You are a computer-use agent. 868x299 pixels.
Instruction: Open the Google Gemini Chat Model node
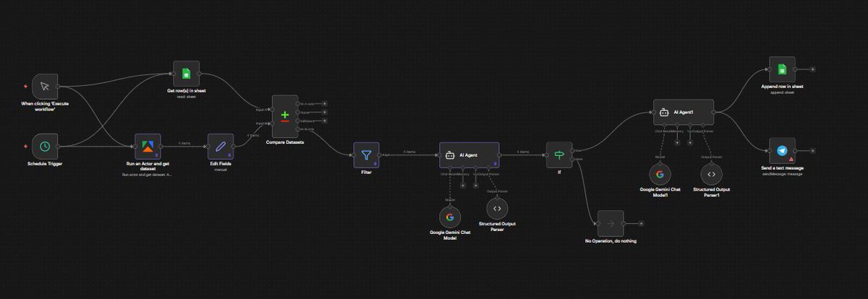point(449,216)
